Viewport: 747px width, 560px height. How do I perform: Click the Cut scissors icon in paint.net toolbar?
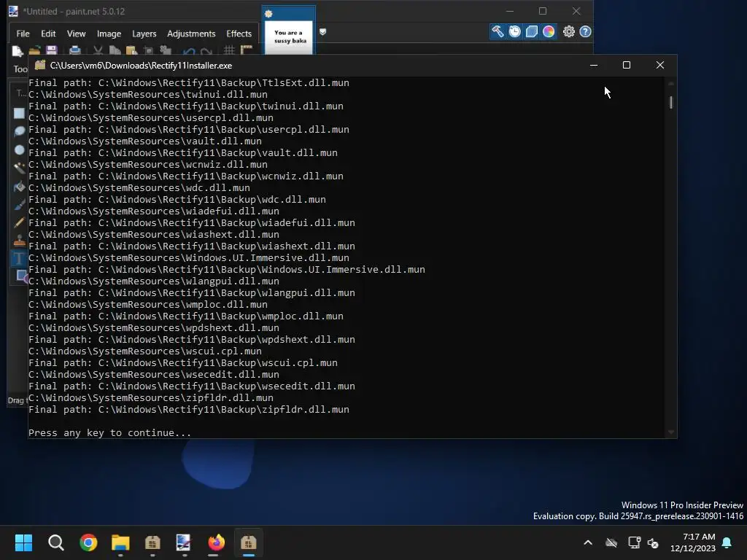98,50
